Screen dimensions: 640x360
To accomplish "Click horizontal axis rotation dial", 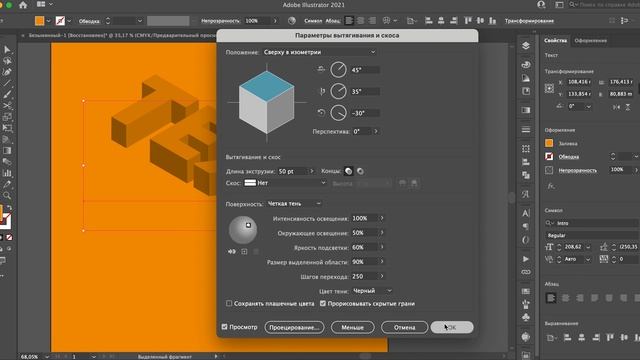I will (338, 70).
